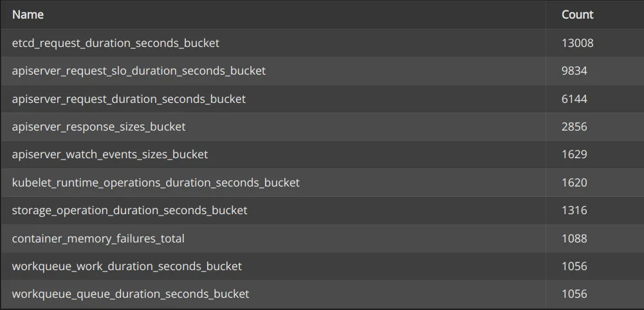Choose apiserver_watch_events_sizes_bucket row
The height and width of the screenshot is (310, 644).
110,154
